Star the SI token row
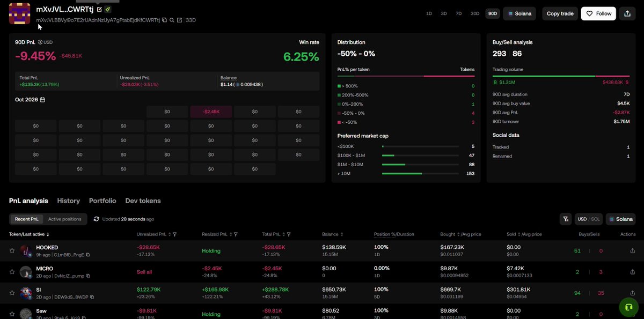 click(x=12, y=293)
